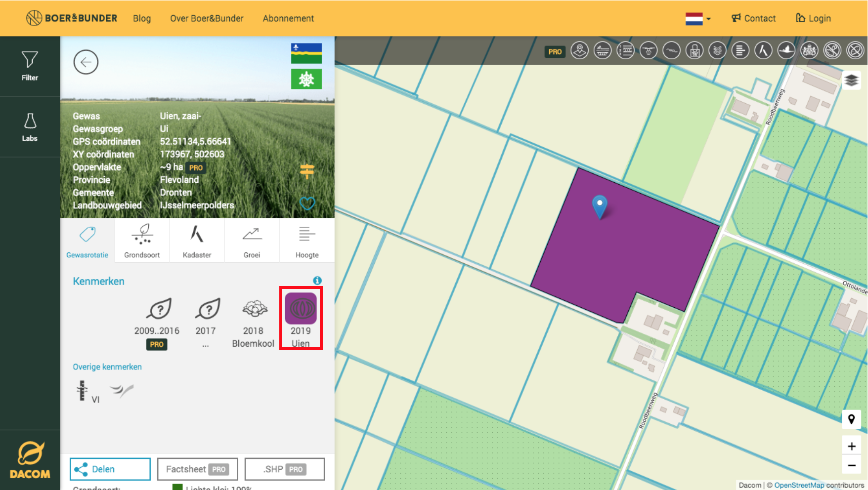The height and width of the screenshot is (490, 868).
Task: Open the Abonnement menu item
Action: (x=288, y=19)
